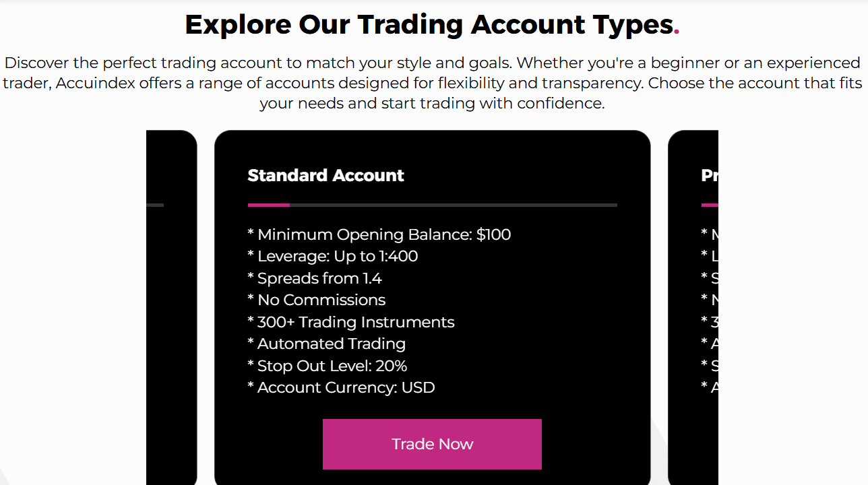
Task: Click the 'Explore Our Trading Account Types' heading
Action: (431, 24)
